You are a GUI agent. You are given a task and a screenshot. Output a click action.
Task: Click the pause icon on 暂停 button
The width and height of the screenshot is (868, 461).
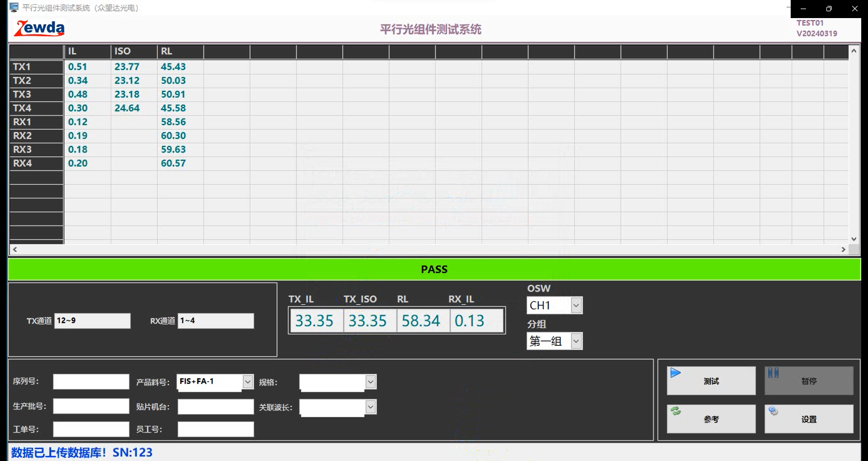click(x=773, y=373)
